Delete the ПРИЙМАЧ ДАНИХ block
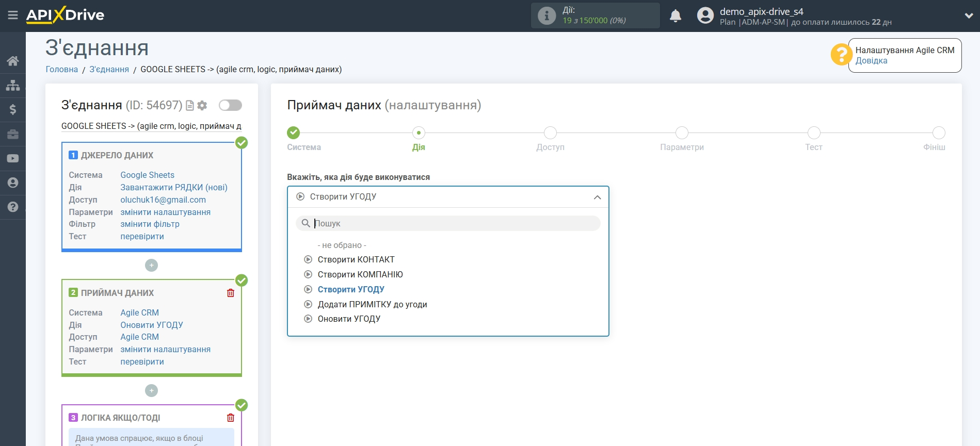The height and width of the screenshot is (446, 980). click(x=231, y=293)
